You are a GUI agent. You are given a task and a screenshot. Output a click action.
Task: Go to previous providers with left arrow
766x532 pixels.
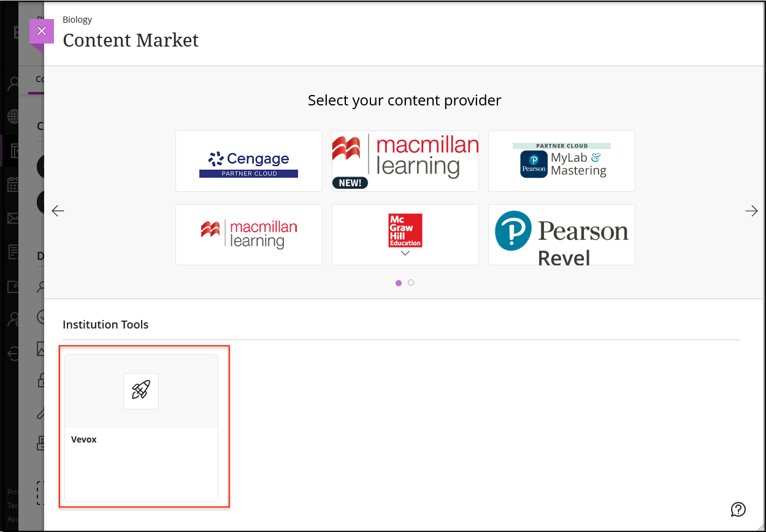[58, 211]
